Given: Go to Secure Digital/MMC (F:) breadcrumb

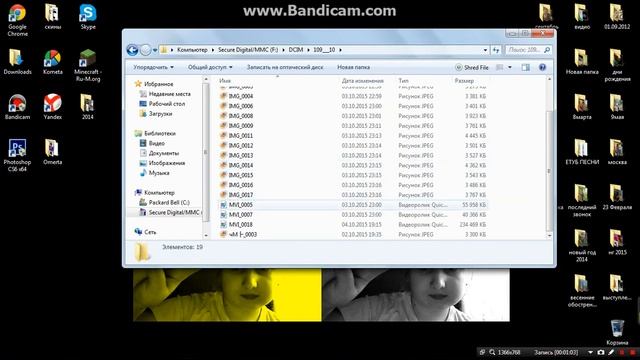Looking at the screenshot, I should pyautogui.click(x=248, y=50).
